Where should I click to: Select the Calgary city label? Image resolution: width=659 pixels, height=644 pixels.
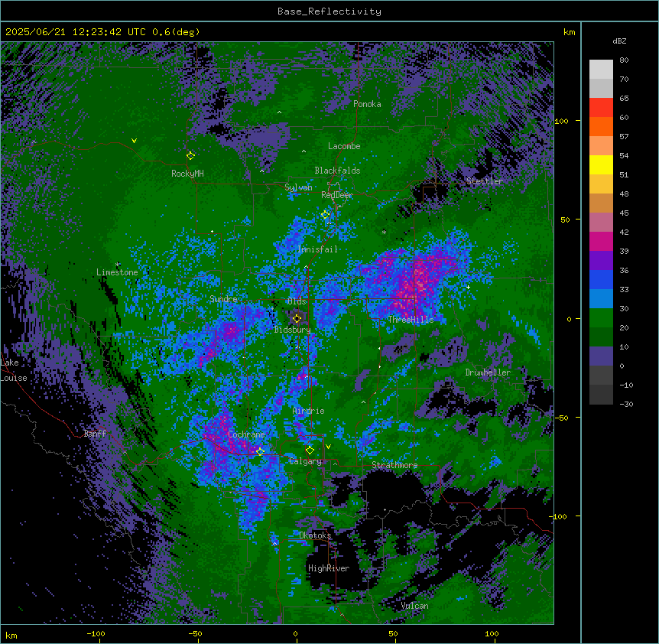tap(305, 461)
